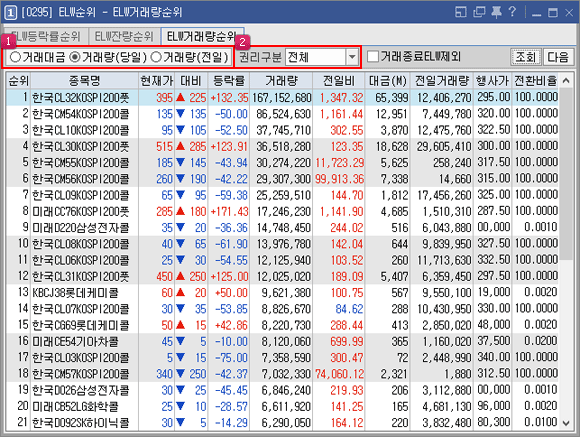Select row 한국CL03KOSPI200콜
The height and width of the screenshot is (437, 580).
pyautogui.click(x=283, y=358)
